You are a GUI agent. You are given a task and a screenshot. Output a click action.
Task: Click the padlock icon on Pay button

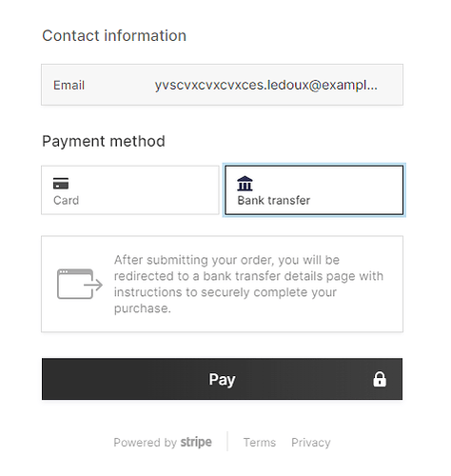(x=380, y=379)
